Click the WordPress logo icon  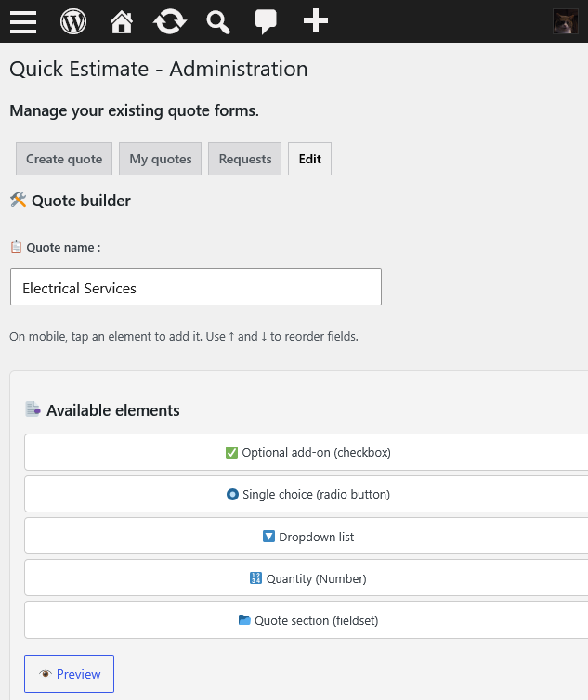73,21
